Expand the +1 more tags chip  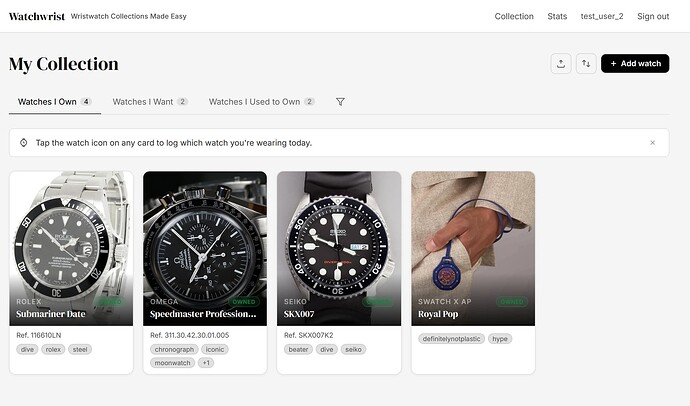click(x=206, y=363)
